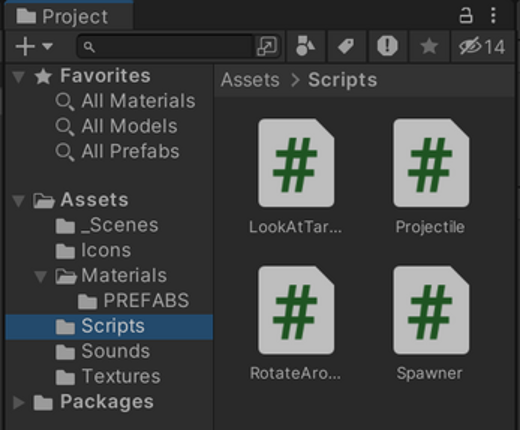Collapse the Materials folder arrow
The height and width of the screenshot is (430, 520).
coord(41,276)
